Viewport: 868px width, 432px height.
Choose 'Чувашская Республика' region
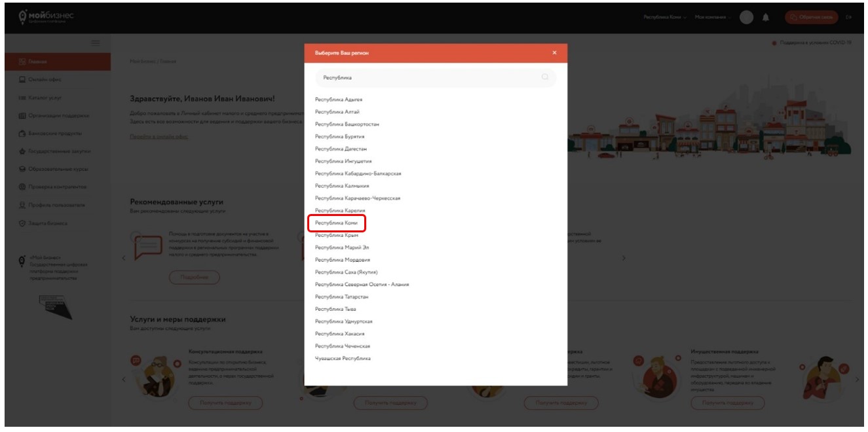343,358
